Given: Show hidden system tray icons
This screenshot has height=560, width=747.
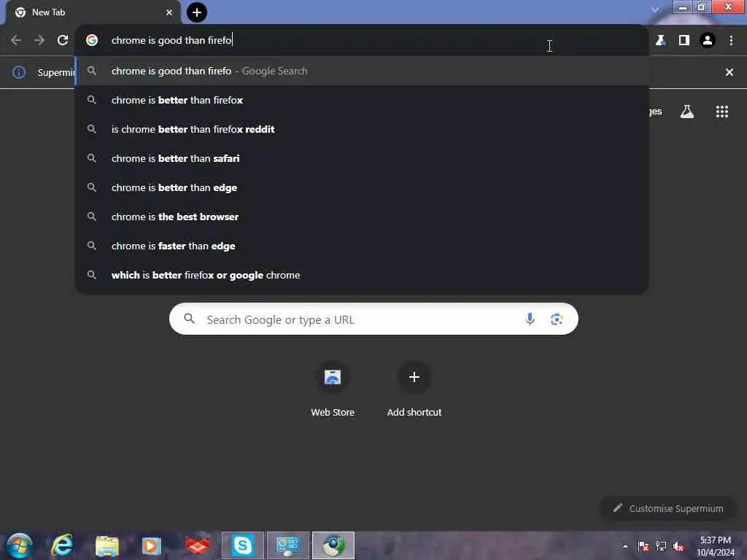Looking at the screenshot, I should (625, 546).
